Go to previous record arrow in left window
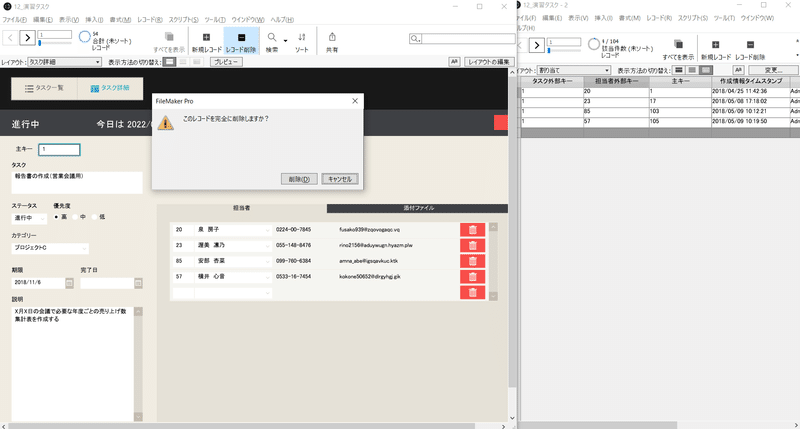The width and height of the screenshot is (800, 429). (x=10, y=38)
